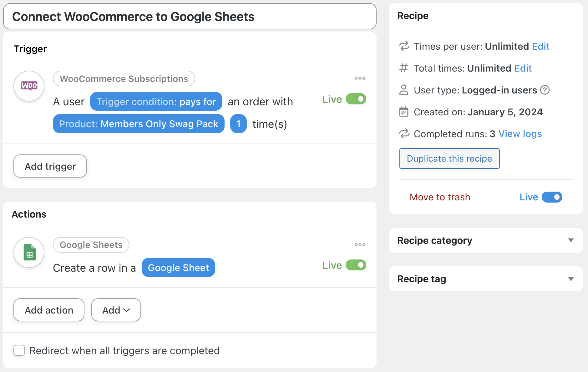588x372 pixels.
Task: Open View logs link
Action: [x=520, y=134]
